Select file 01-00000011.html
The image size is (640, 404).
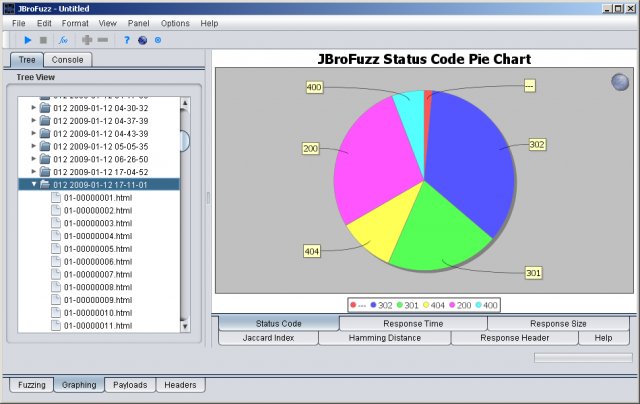[x=98, y=326]
